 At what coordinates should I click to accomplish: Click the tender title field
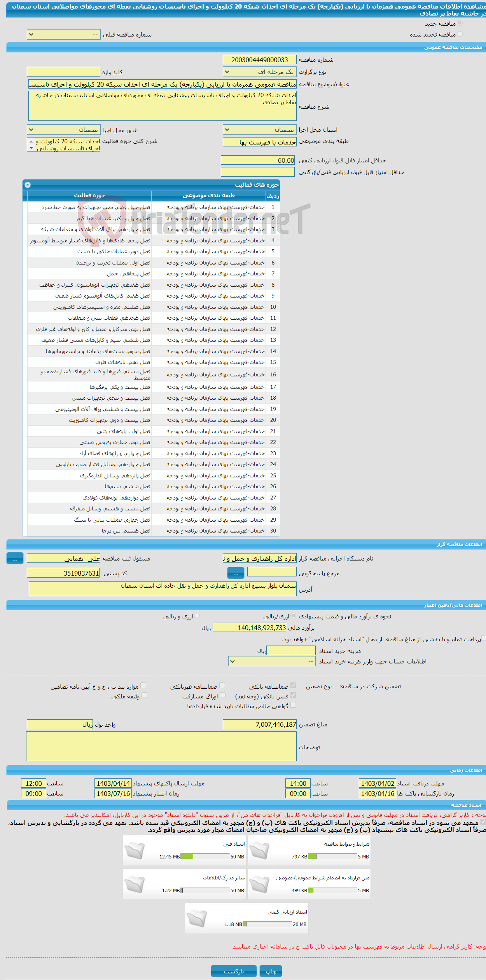tap(162, 84)
